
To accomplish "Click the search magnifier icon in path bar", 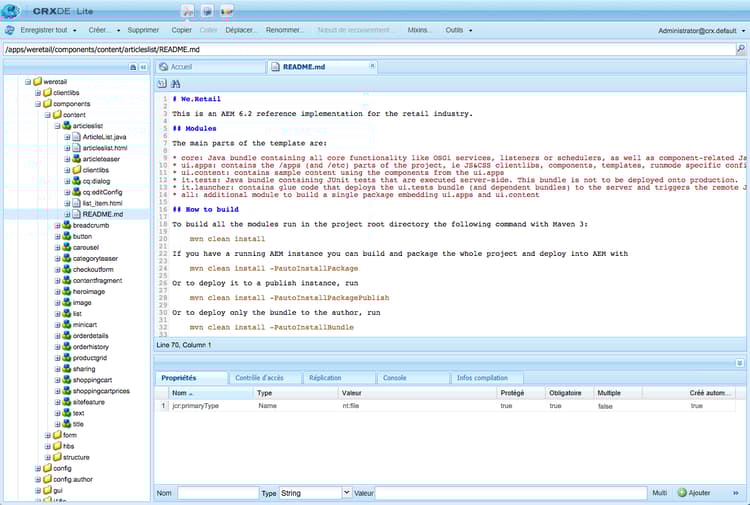I will [741, 48].
